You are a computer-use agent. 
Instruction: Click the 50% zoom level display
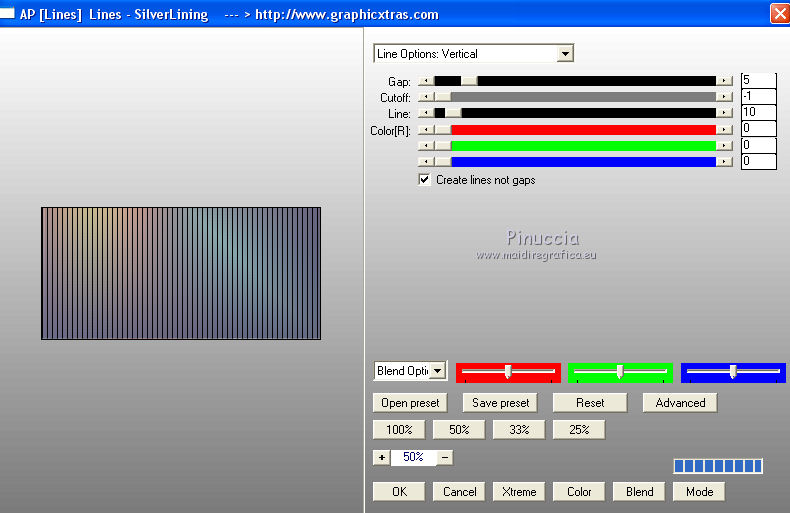pyautogui.click(x=413, y=458)
